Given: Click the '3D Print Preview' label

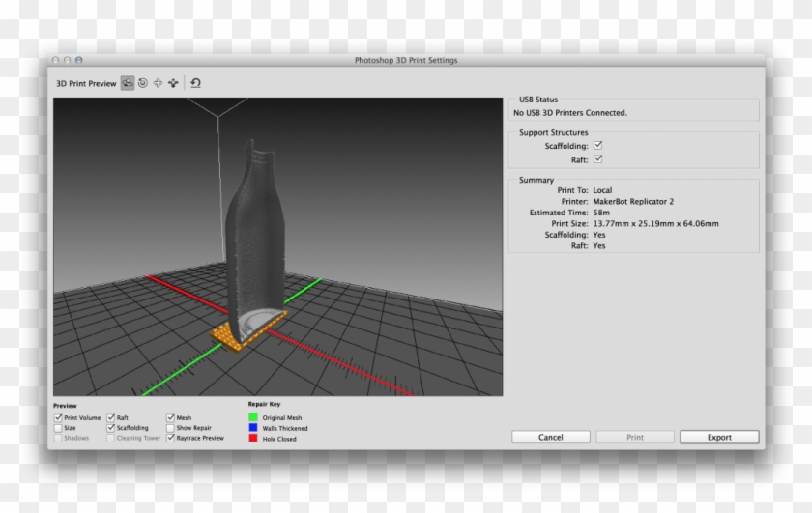Looking at the screenshot, I should pos(86,83).
